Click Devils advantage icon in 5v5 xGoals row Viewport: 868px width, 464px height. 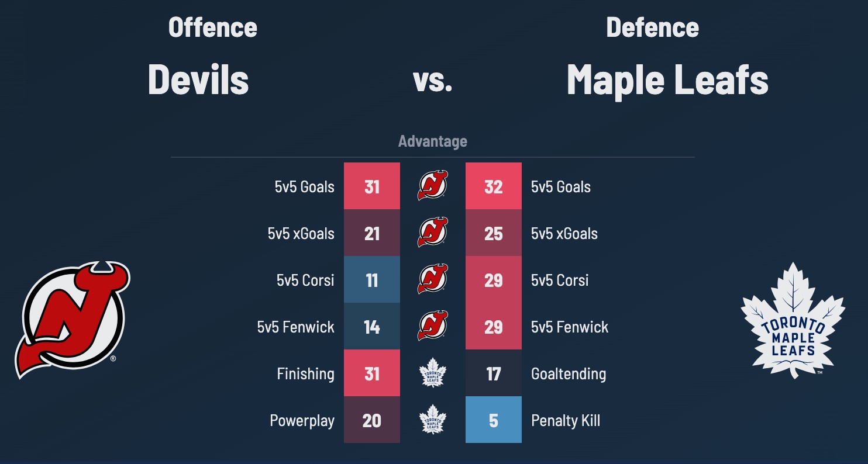click(x=433, y=233)
